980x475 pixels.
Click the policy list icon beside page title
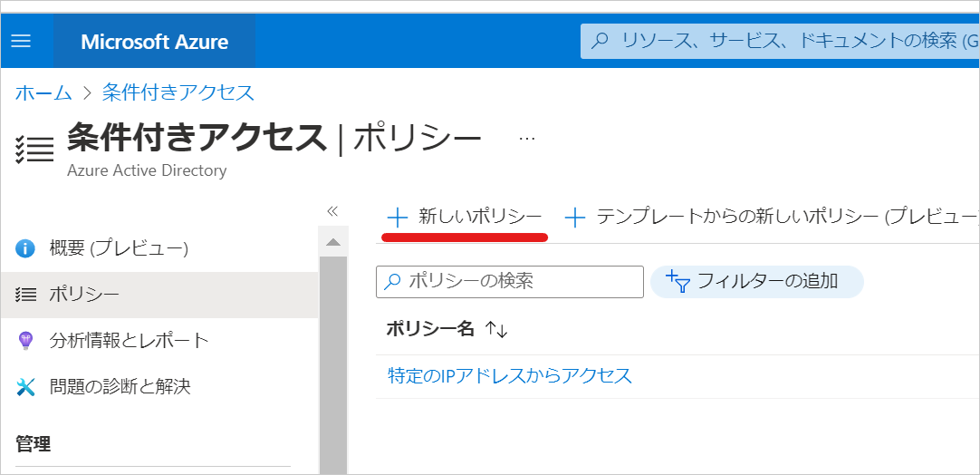point(34,149)
